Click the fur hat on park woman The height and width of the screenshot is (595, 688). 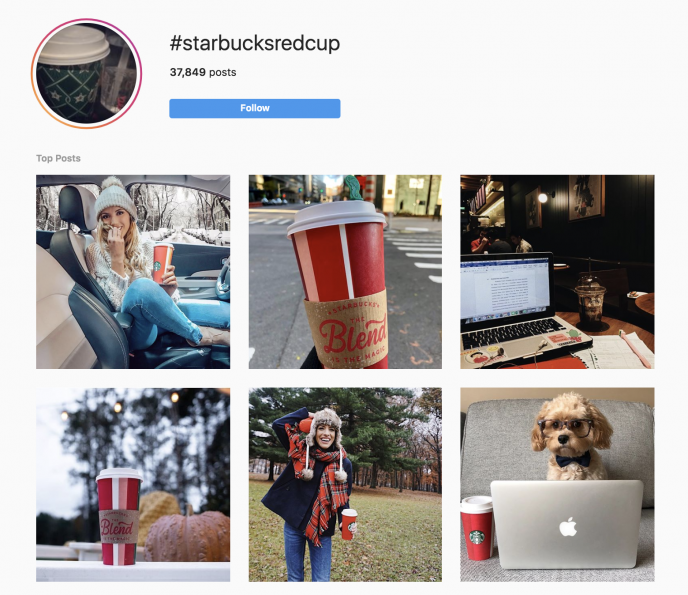(325, 424)
